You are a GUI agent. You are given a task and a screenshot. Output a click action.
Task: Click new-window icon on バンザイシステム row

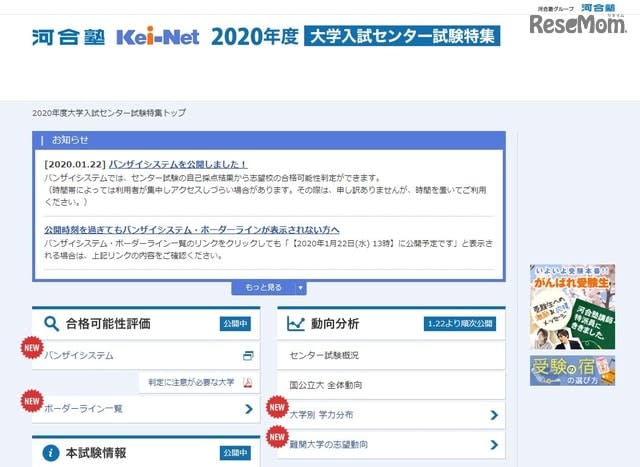(248, 356)
